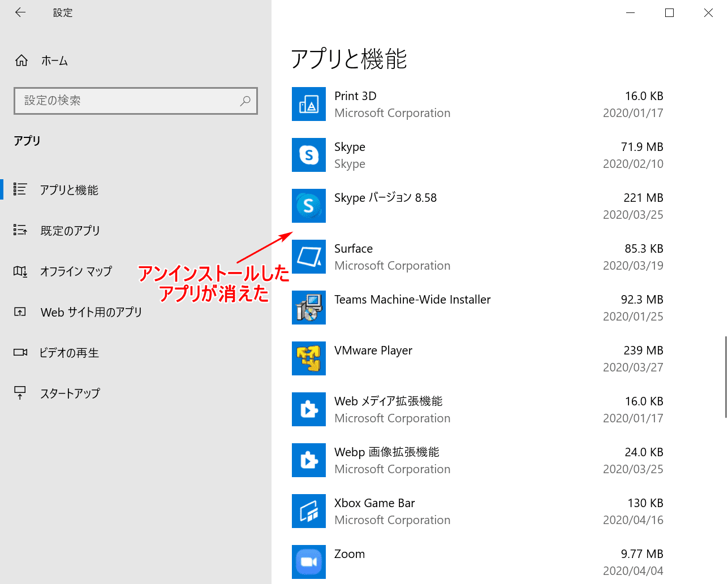Click the Print 3D app icon
728x584 pixels.
coord(309,104)
